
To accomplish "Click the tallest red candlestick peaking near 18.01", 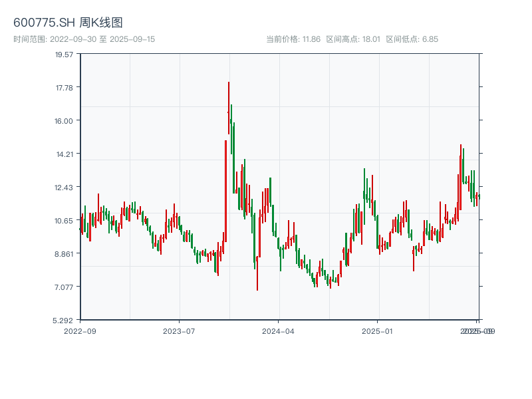I will 229,108.
